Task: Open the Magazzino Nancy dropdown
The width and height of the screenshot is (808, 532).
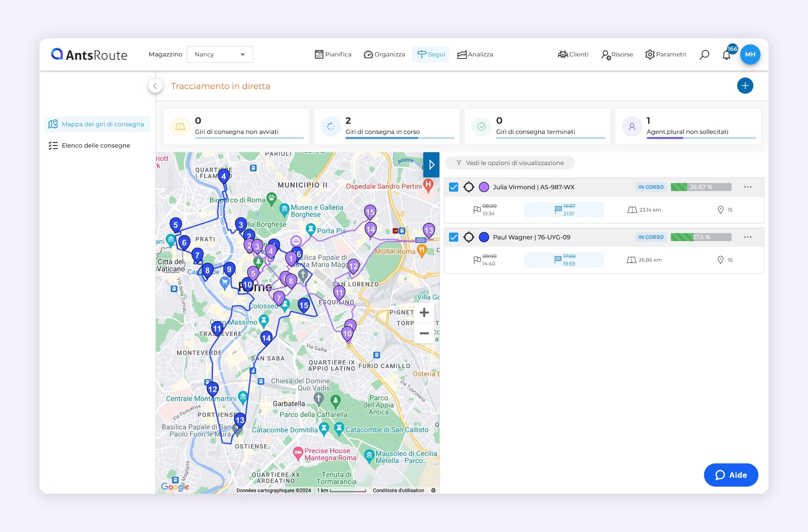Action: 220,54
